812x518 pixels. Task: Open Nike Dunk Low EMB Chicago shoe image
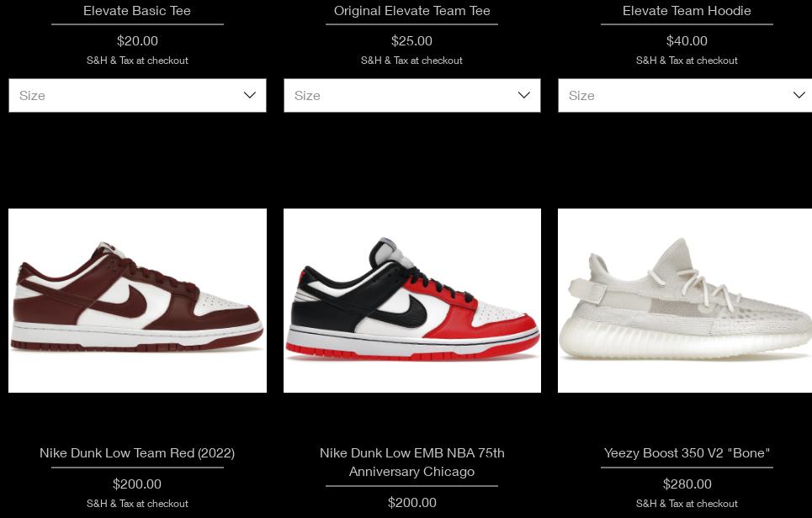tap(412, 301)
